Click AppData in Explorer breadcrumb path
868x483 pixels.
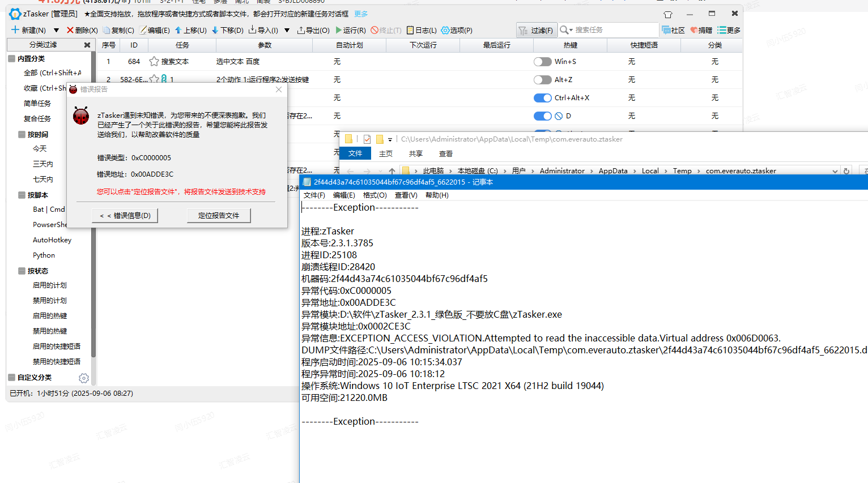pos(613,171)
